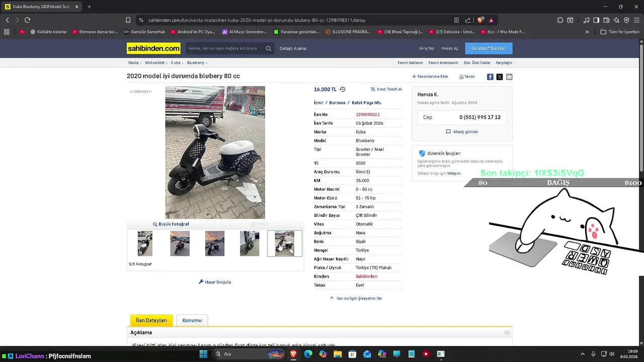Open browser extensions puzzle icon
Viewport: 644px width, 362px height.
(x=560, y=20)
